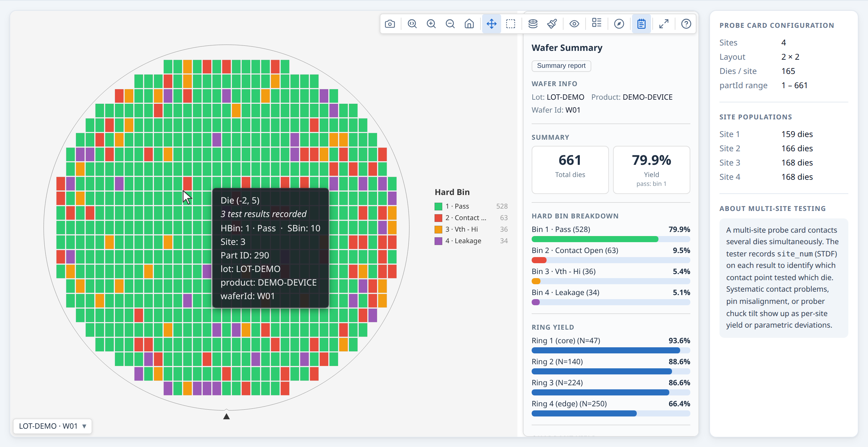Take a snapshot with the camera icon
Image resolution: width=868 pixels, height=447 pixels.
390,24
